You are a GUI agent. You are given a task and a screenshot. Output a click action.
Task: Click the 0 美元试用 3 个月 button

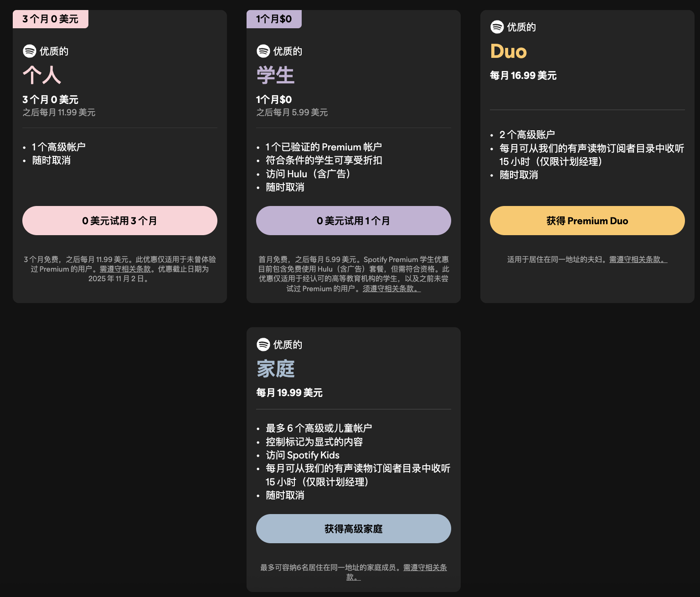pyautogui.click(x=119, y=221)
